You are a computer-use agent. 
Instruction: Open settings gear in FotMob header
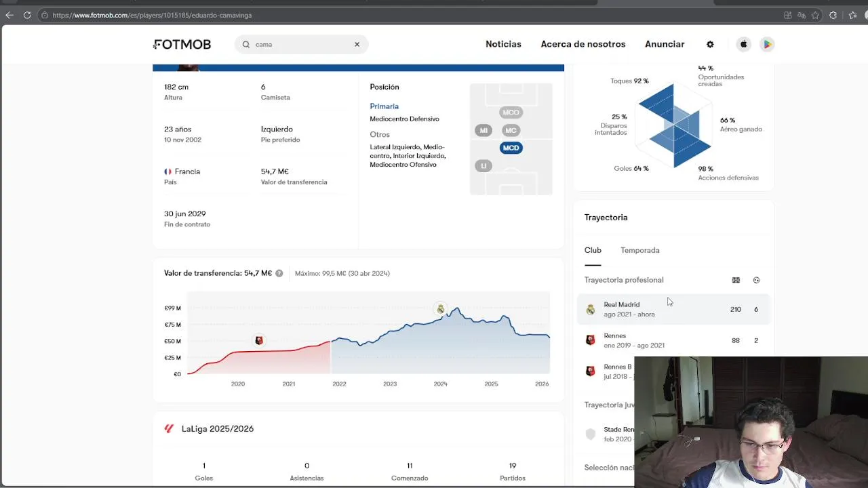(x=710, y=44)
